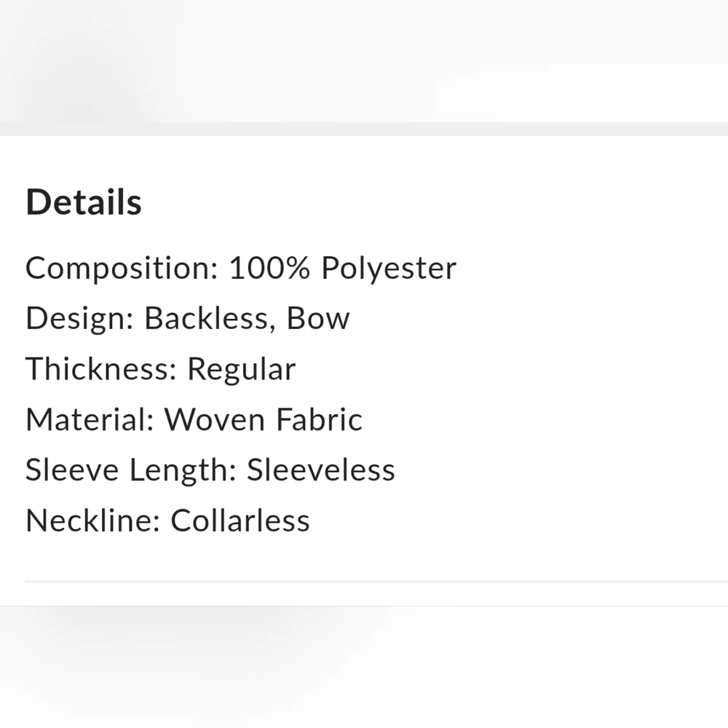Image resolution: width=728 pixels, height=728 pixels.
Task: Click the word Polyester
Action: point(389,269)
